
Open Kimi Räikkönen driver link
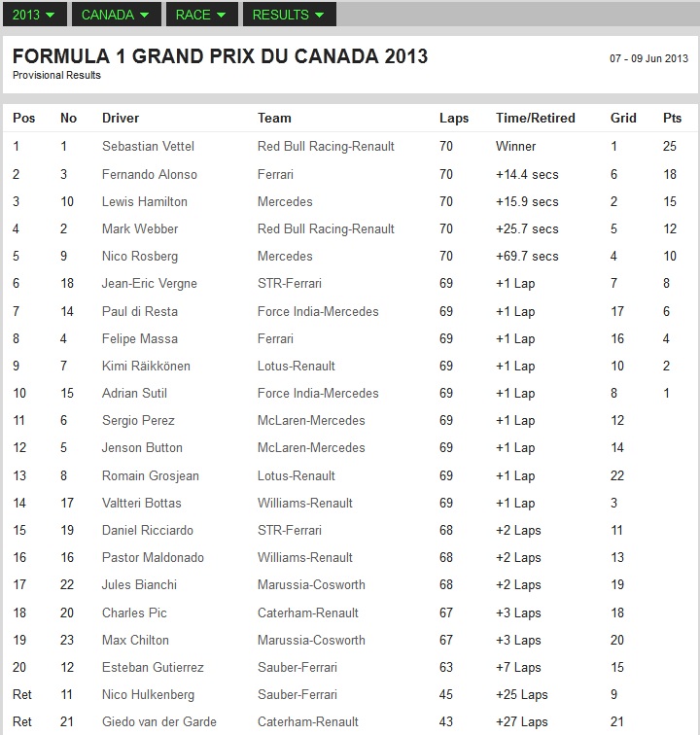pos(146,366)
